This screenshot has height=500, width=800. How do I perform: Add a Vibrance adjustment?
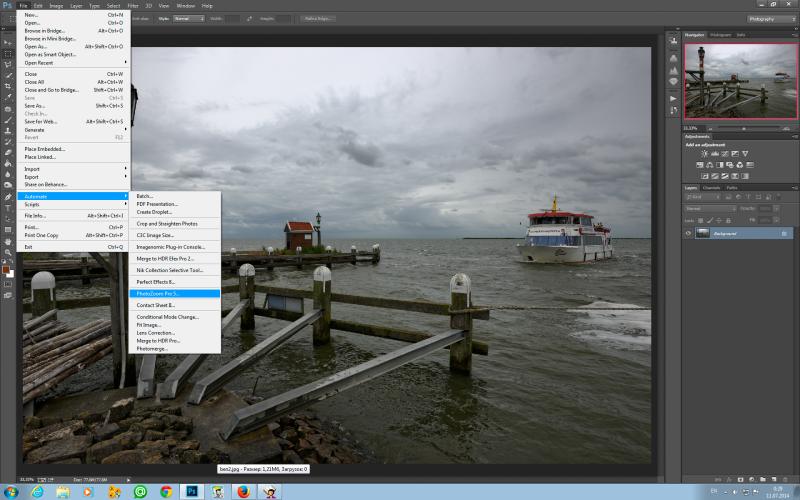(745, 154)
